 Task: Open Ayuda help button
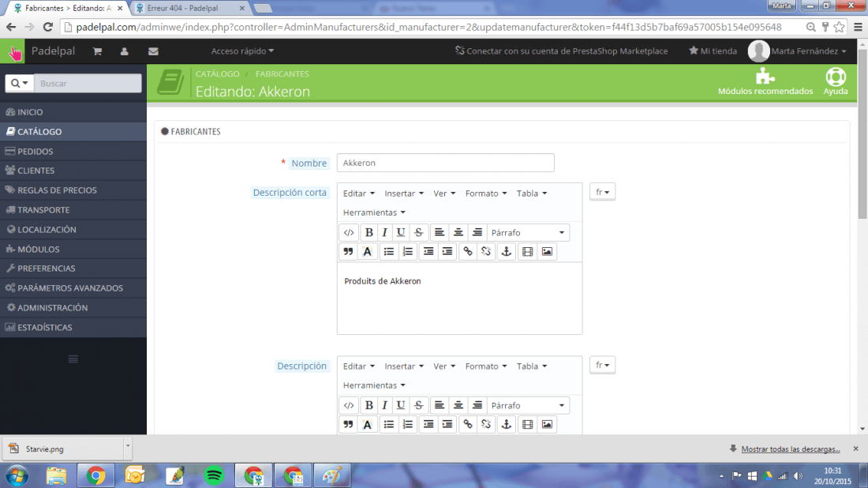(836, 81)
